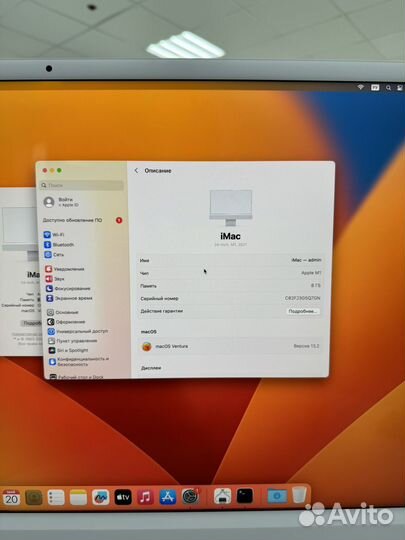Click the Wi-Fi icon in menu bar
This screenshot has height=540, width=405.
[x=361, y=87]
